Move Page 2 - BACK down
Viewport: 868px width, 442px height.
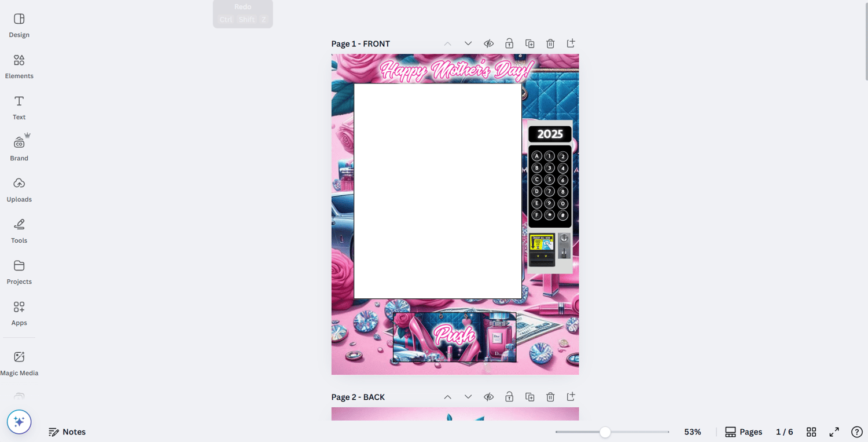coord(468,397)
